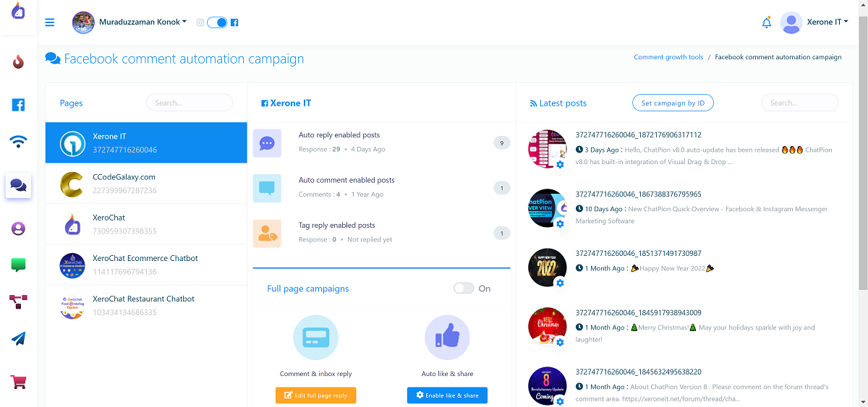Expand the Xerone IT user dropdown
The width and height of the screenshot is (868, 407).
tap(827, 22)
